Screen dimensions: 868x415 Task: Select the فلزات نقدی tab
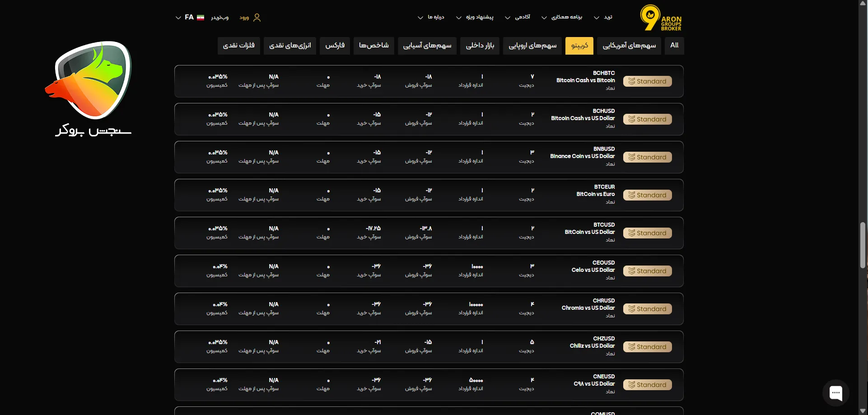[238, 46]
